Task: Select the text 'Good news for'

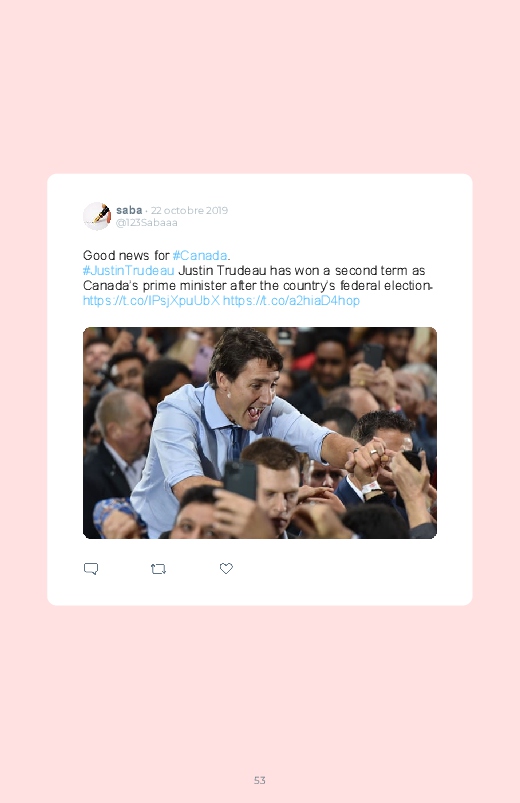Action: (x=126, y=256)
